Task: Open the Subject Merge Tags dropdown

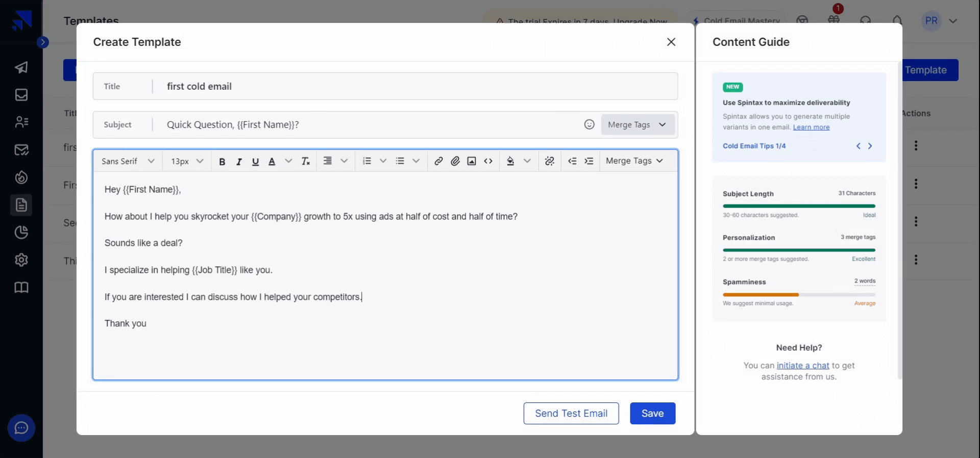Action: 637,124
